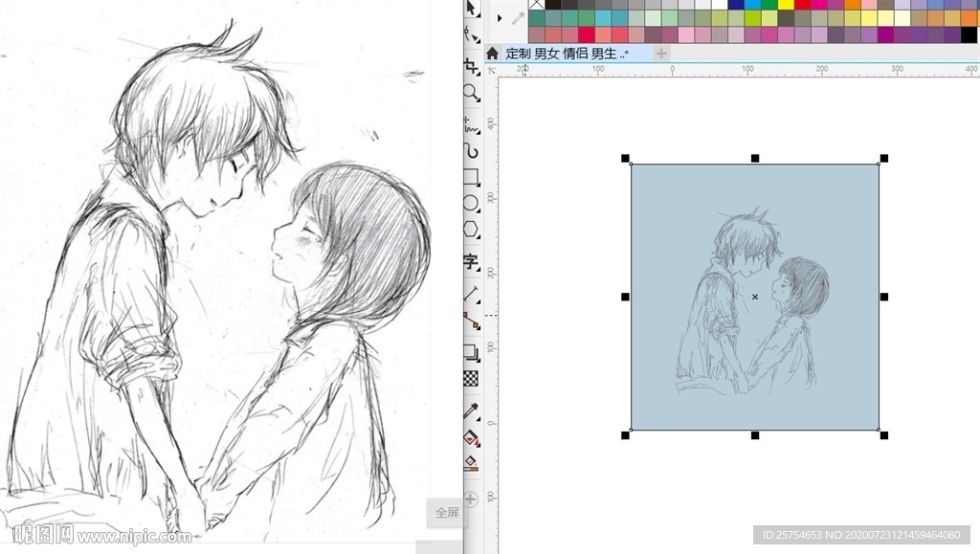The height and width of the screenshot is (554, 980).
Task: Click the 全屏 fullscreen button
Action: (447, 513)
